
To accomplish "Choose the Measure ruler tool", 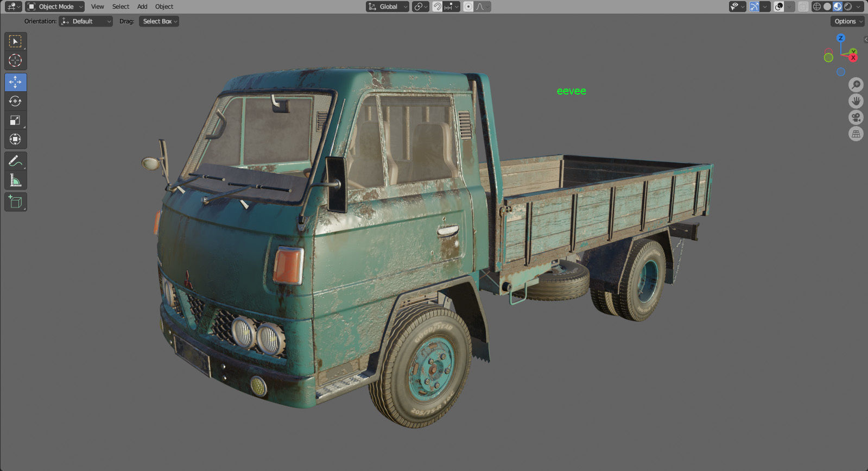I will tap(15, 180).
